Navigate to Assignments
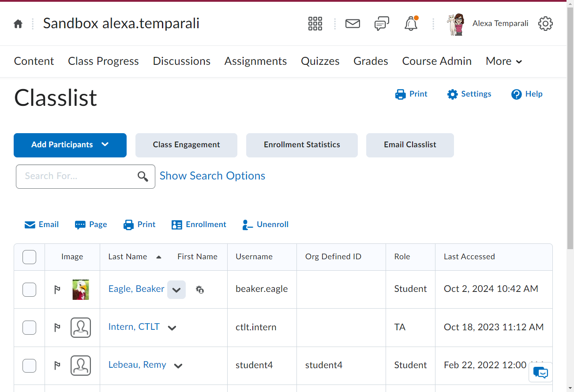The width and height of the screenshot is (574, 392). [x=256, y=61]
